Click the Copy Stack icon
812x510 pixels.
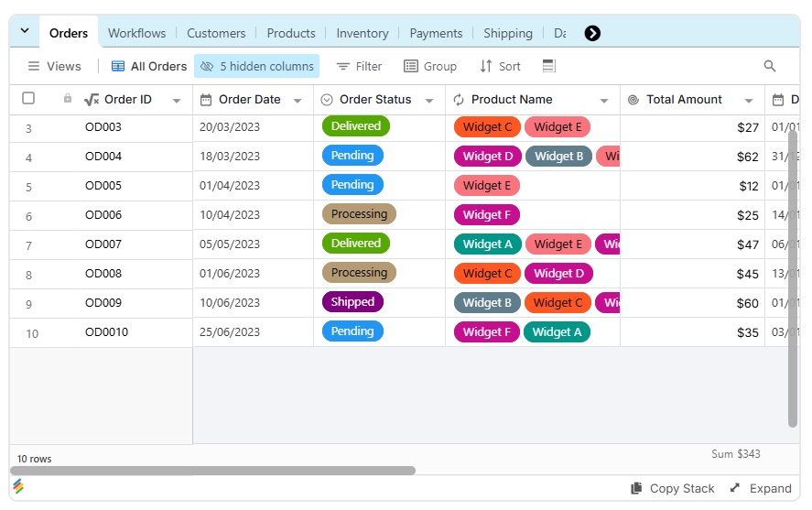(x=636, y=488)
